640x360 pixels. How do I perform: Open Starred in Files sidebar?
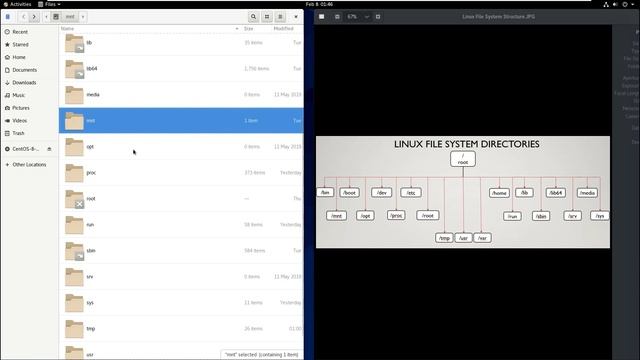[x=29, y=44]
